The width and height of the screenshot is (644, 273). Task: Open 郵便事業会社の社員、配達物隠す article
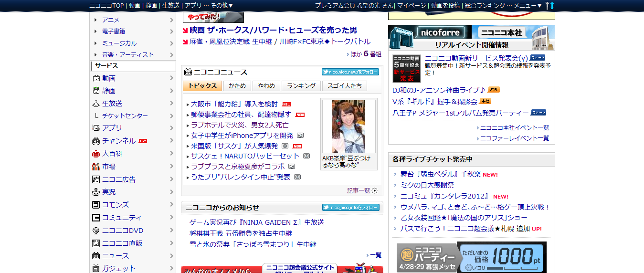[x=241, y=115]
